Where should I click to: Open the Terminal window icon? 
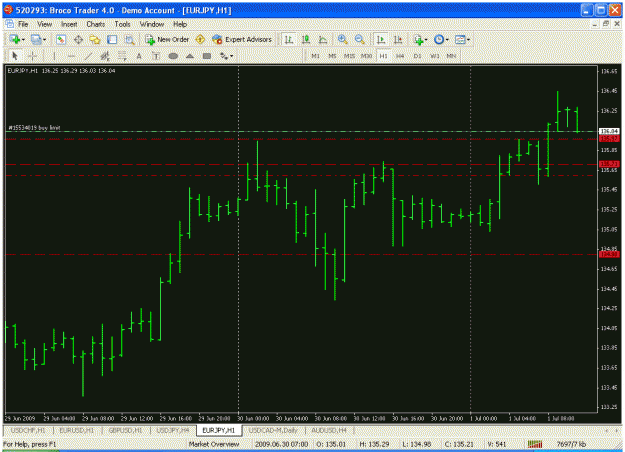pos(112,39)
